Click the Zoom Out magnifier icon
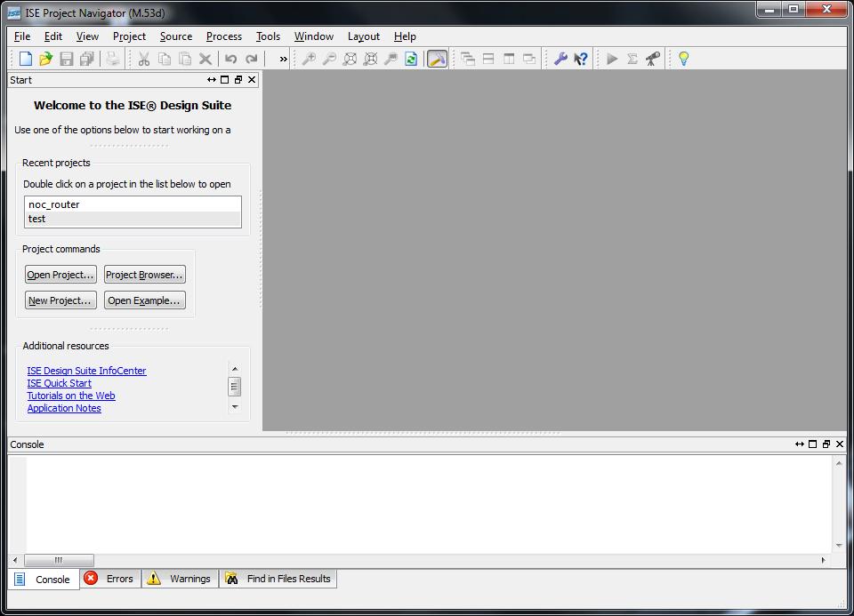Screen dimensions: 854x616 tap(329, 59)
